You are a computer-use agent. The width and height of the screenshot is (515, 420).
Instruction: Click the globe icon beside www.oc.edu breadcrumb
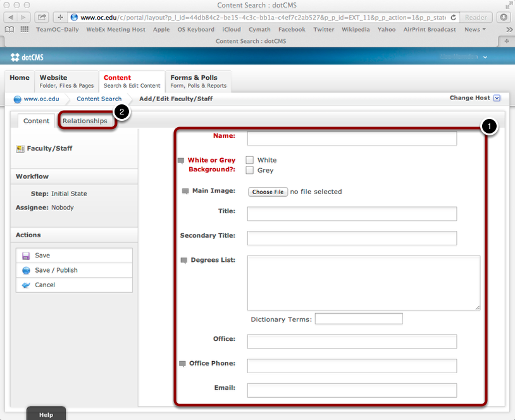coord(16,99)
